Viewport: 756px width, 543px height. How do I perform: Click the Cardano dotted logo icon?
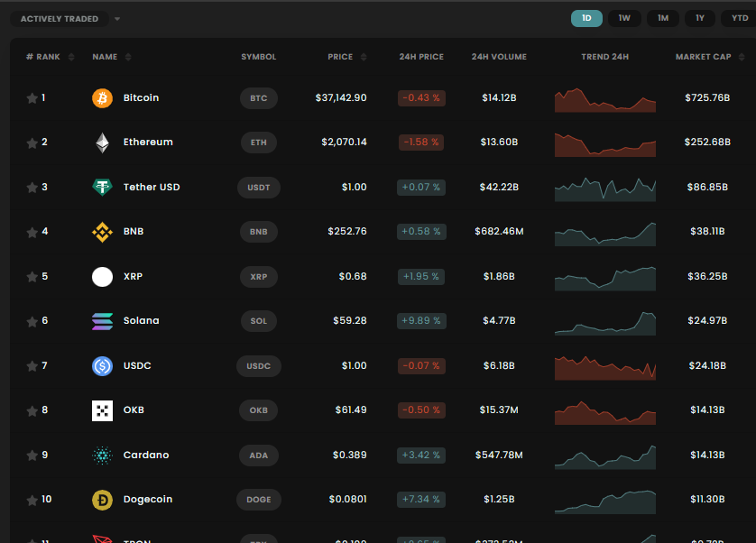[x=102, y=456]
